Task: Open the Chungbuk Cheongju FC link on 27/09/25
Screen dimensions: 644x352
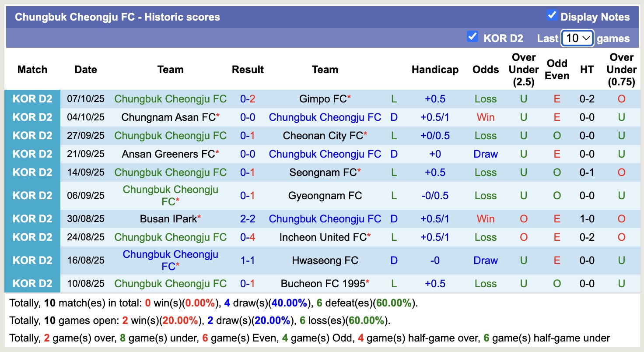Action: pyautogui.click(x=170, y=135)
